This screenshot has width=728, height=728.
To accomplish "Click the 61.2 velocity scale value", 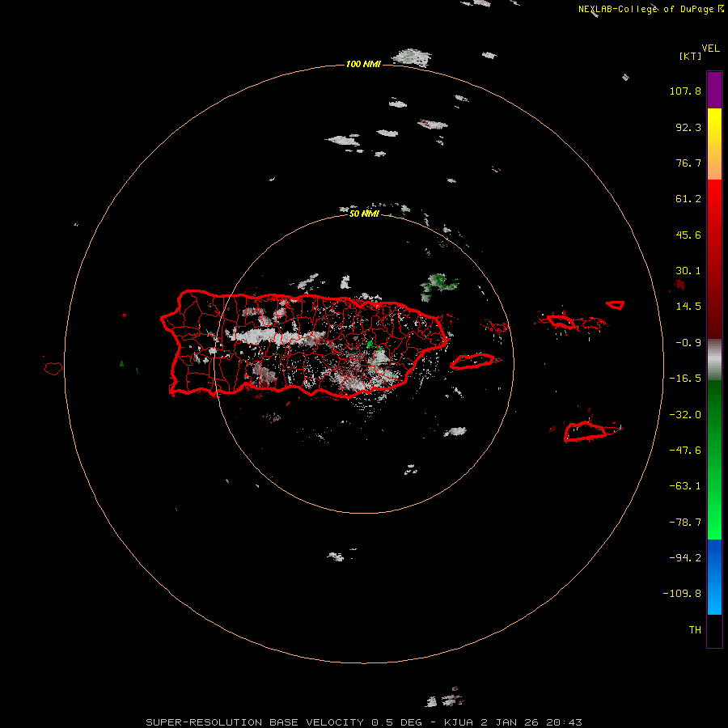I will pyautogui.click(x=688, y=199).
